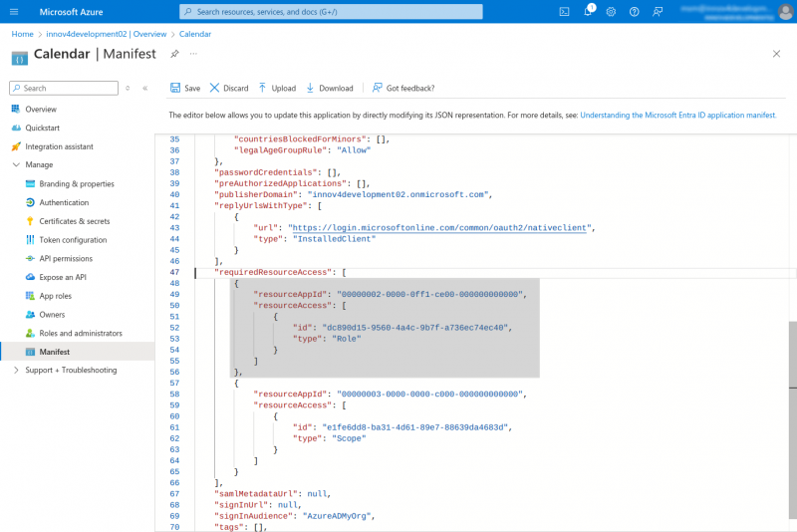Open App roles
Screen dimensions: 797x532
point(56,296)
